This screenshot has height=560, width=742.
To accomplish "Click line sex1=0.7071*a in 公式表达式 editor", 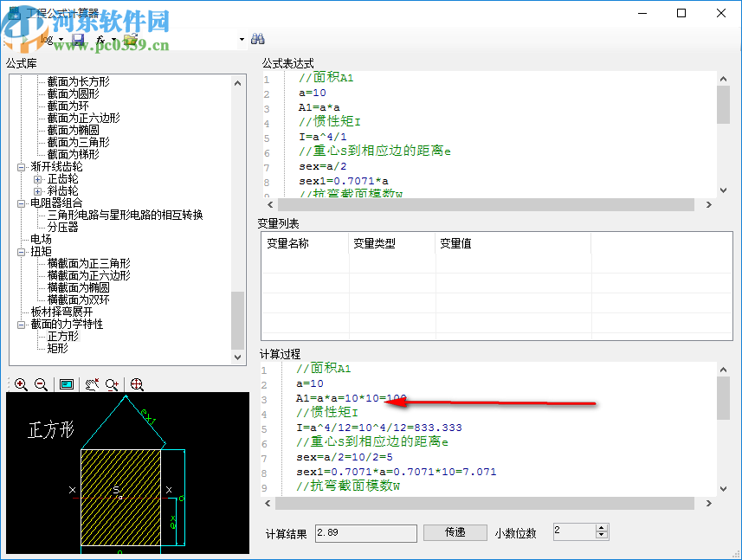I will 344,181.
